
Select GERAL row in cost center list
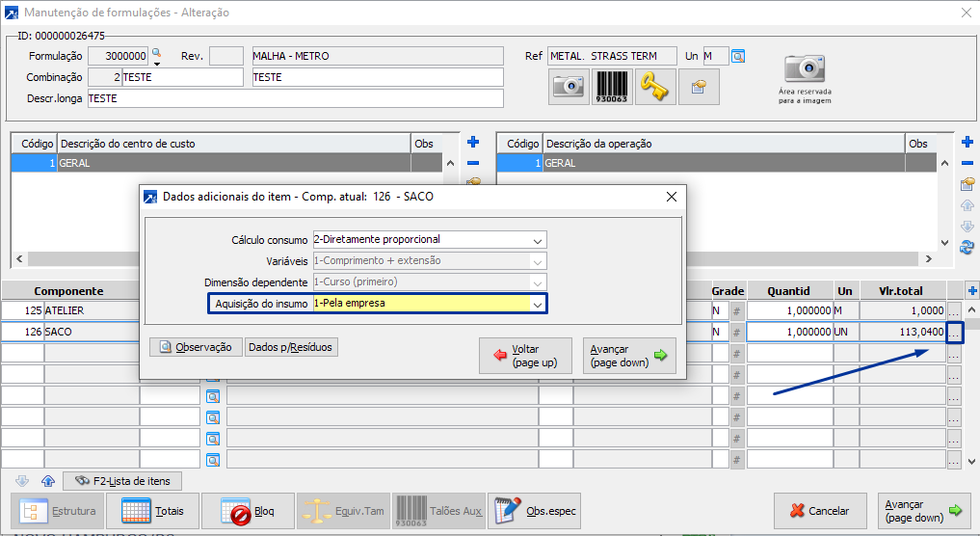[x=226, y=163]
